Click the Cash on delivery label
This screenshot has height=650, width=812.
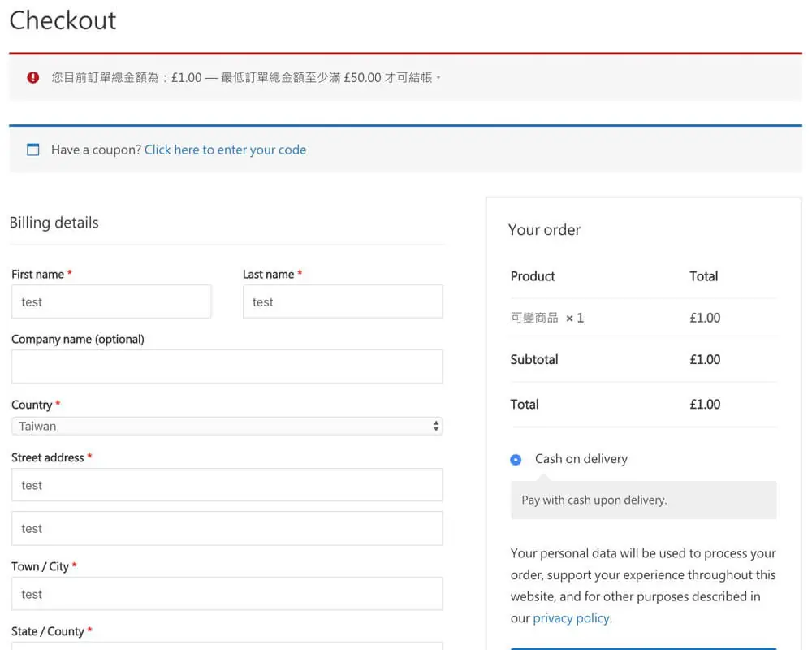581,459
